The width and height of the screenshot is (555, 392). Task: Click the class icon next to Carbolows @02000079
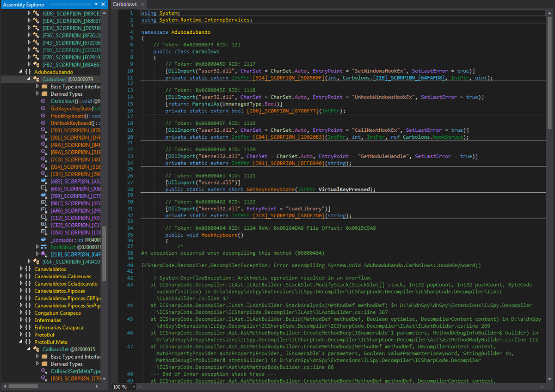pos(36,80)
